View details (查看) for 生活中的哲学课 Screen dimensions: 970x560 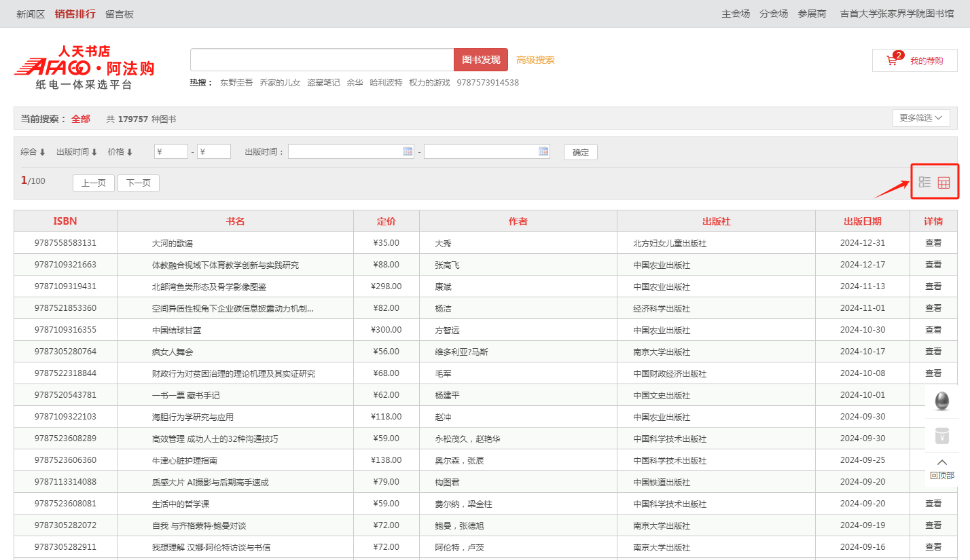(933, 504)
